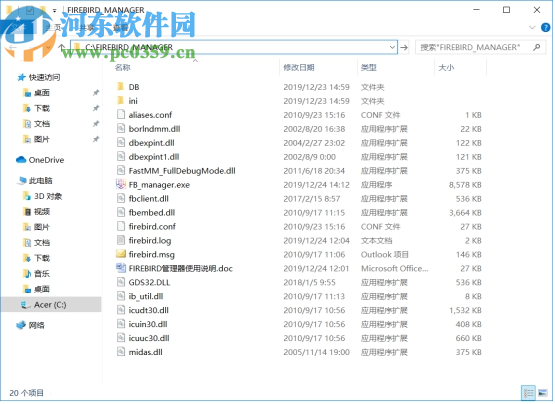Unpin 文档 with its pin icon
This screenshot has width=555, height=404.
point(96,124)
